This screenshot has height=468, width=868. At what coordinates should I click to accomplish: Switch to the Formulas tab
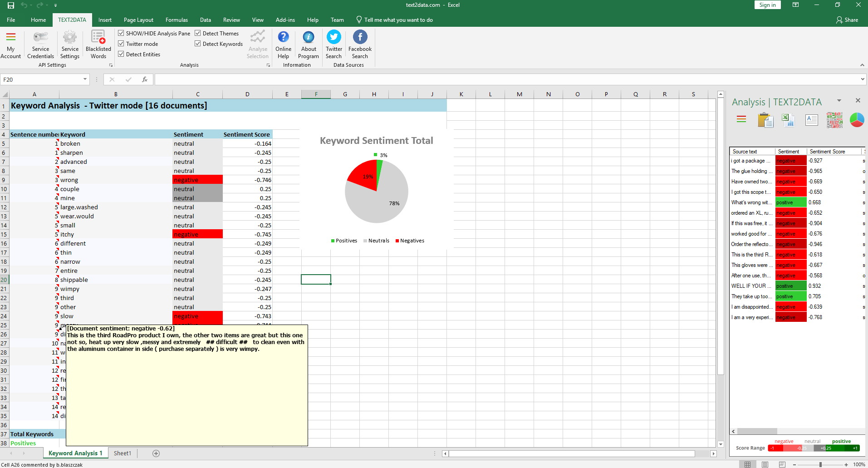coord(177,20)
